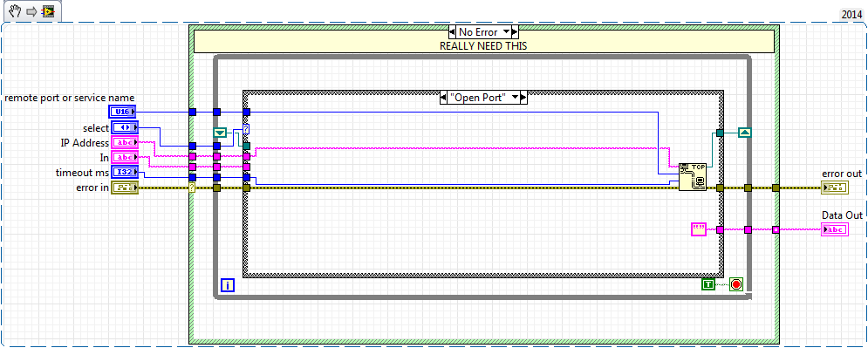The height and width of the screenshot is (348, 868).
Task: Click the select enum control terminal
Action: (125, 128)
